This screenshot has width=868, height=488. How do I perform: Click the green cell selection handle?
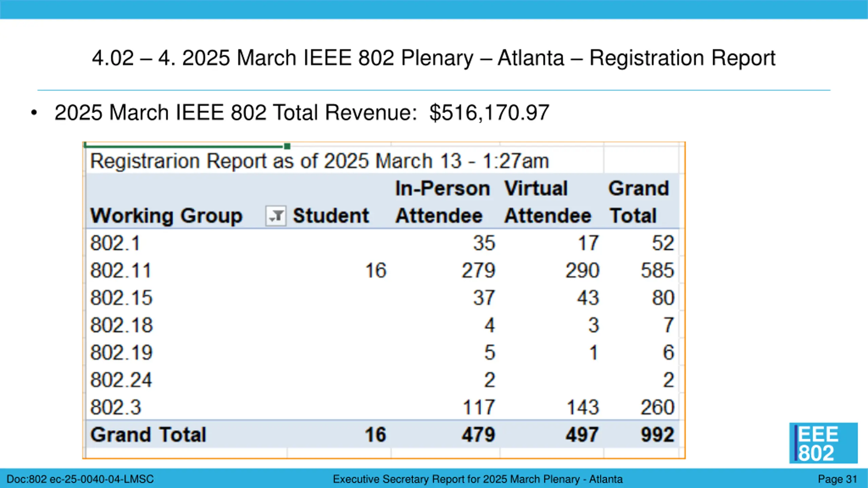(x=287, y=146)
